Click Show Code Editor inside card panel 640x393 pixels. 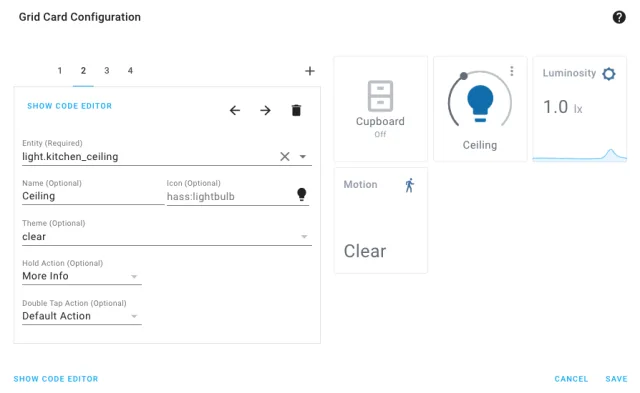(x=69, y=106)
